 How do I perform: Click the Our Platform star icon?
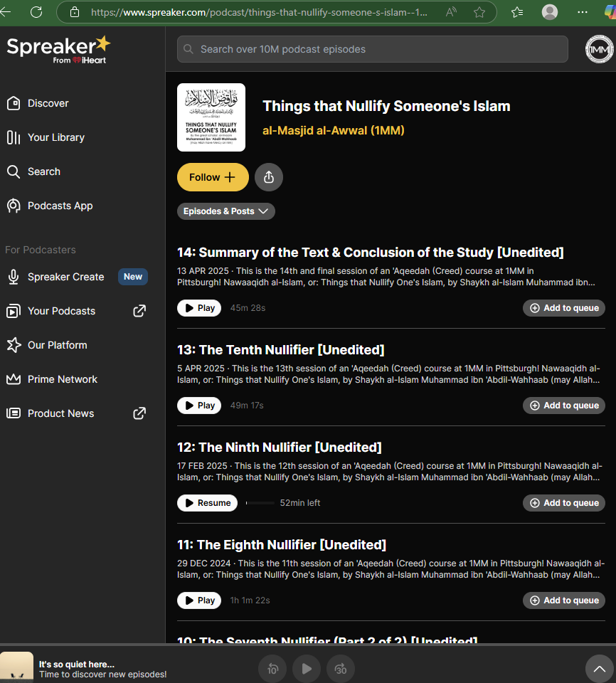[x=14, y=345]
